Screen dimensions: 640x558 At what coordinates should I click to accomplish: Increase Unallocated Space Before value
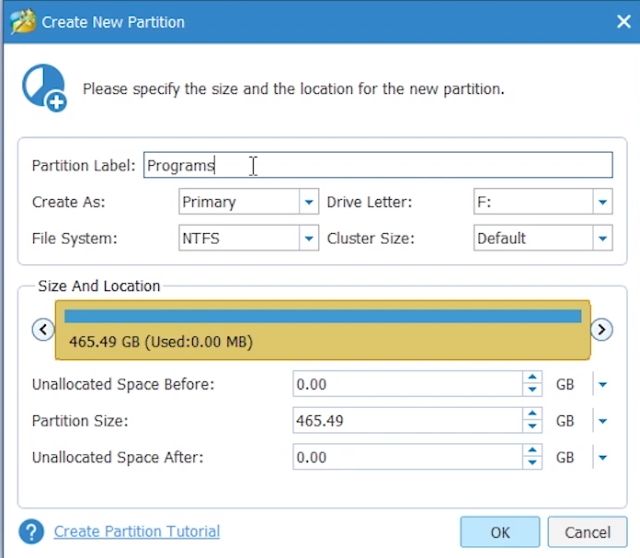pos(532,378)
